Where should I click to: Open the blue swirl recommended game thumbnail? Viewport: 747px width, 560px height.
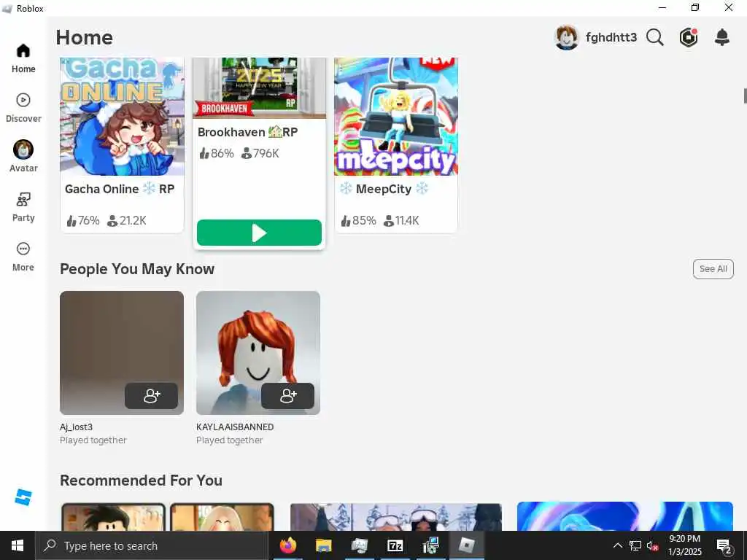click(625, 516)
